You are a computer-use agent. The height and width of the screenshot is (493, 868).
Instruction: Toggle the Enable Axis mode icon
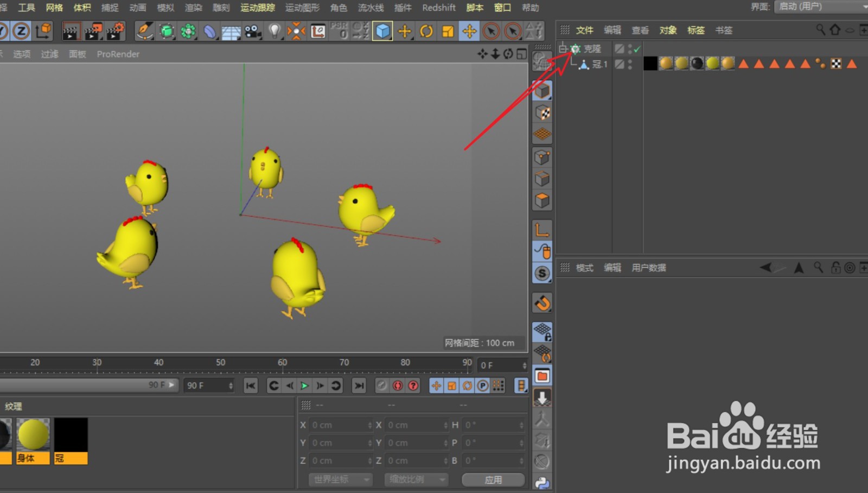pos(542,230)
